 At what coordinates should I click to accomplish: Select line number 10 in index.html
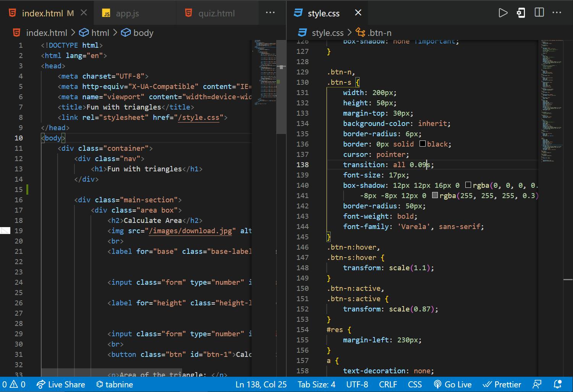coord(18,138)
